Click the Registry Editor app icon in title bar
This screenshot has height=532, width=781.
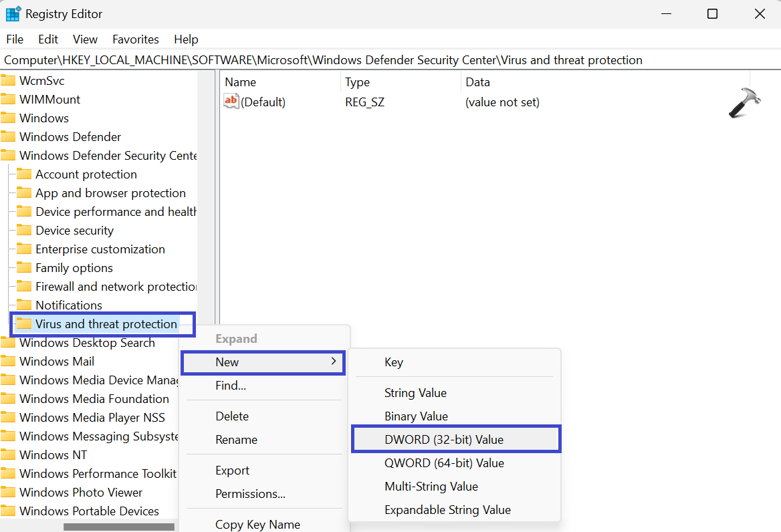click(x=13, y=14)
